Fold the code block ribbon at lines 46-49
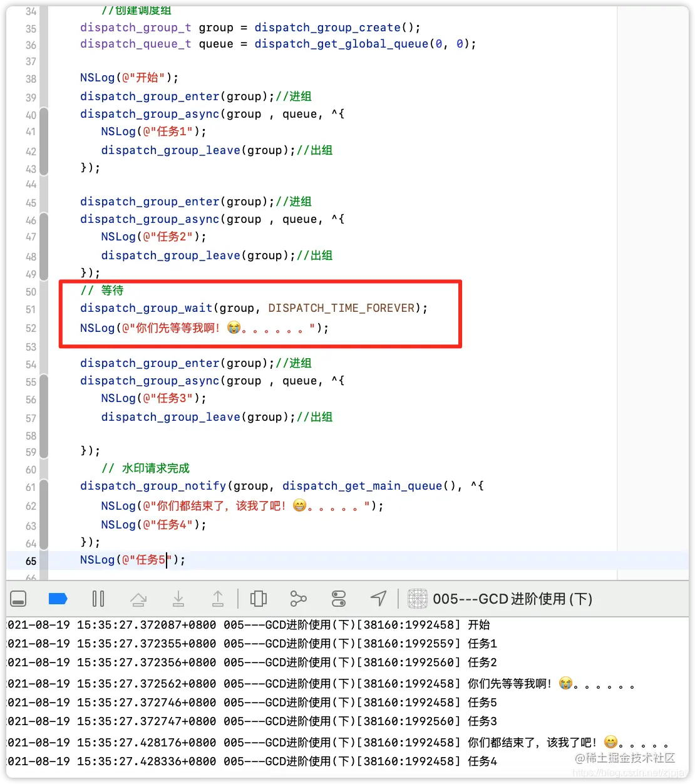 tap(44, 246)
